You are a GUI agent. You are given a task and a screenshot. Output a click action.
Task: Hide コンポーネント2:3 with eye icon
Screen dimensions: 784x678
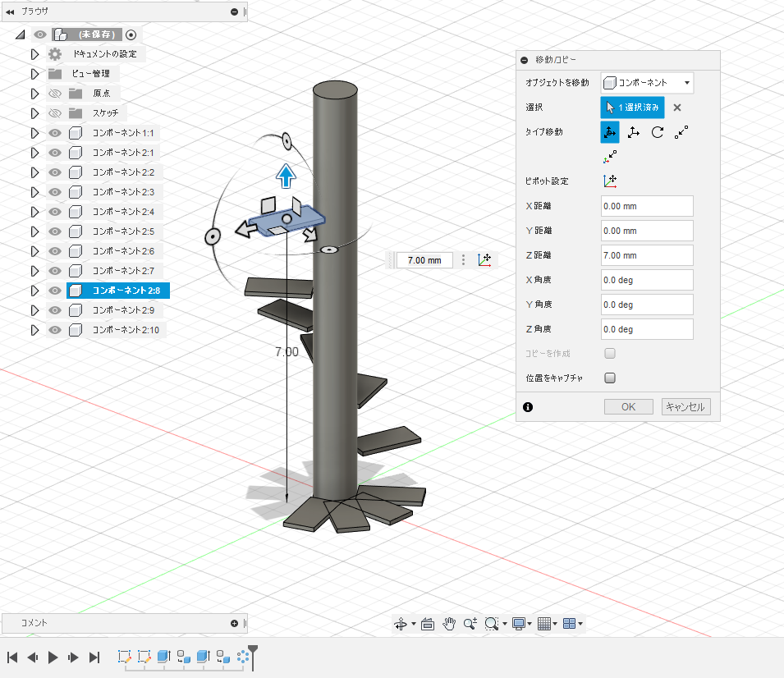tap(54, 192)
